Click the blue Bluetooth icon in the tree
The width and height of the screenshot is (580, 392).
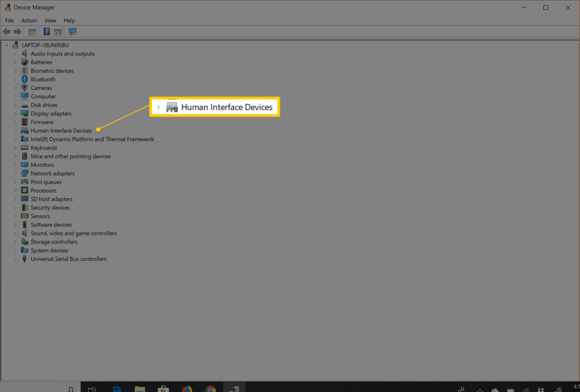click(24, 79)
